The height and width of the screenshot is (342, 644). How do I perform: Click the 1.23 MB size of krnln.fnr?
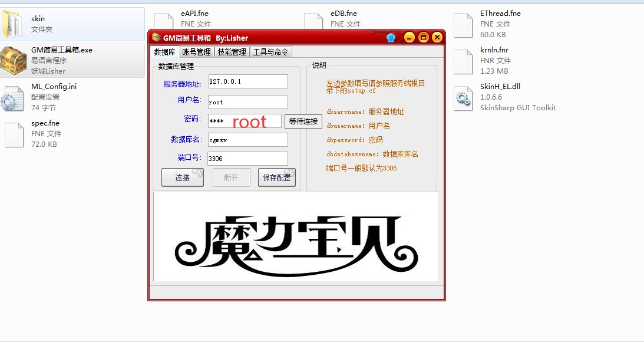click(x=494, y=71)
